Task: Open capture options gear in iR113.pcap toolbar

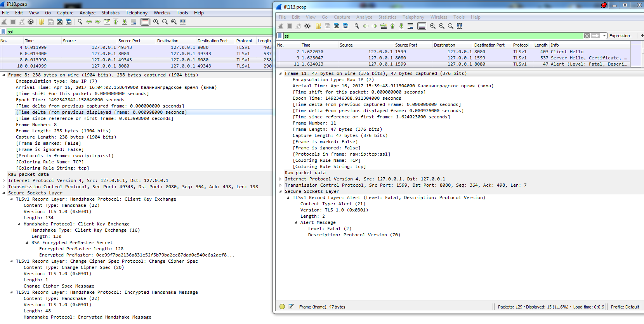Action: pyautogui.click(x=307, y=26)
